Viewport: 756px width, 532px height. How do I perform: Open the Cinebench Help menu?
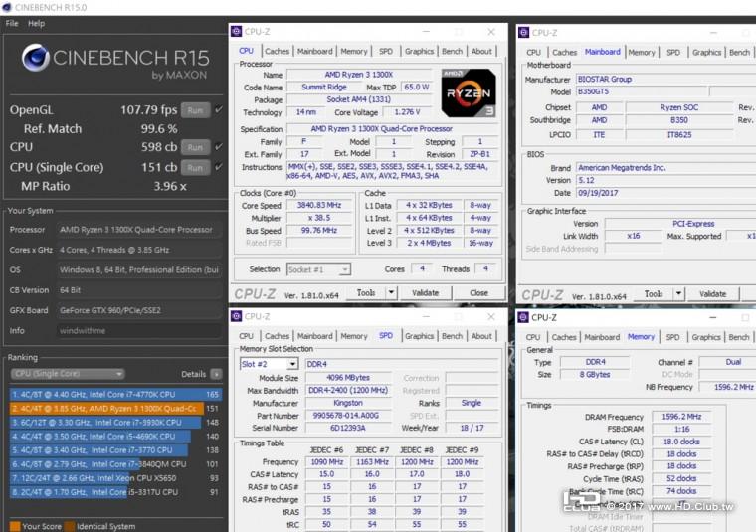36,23
